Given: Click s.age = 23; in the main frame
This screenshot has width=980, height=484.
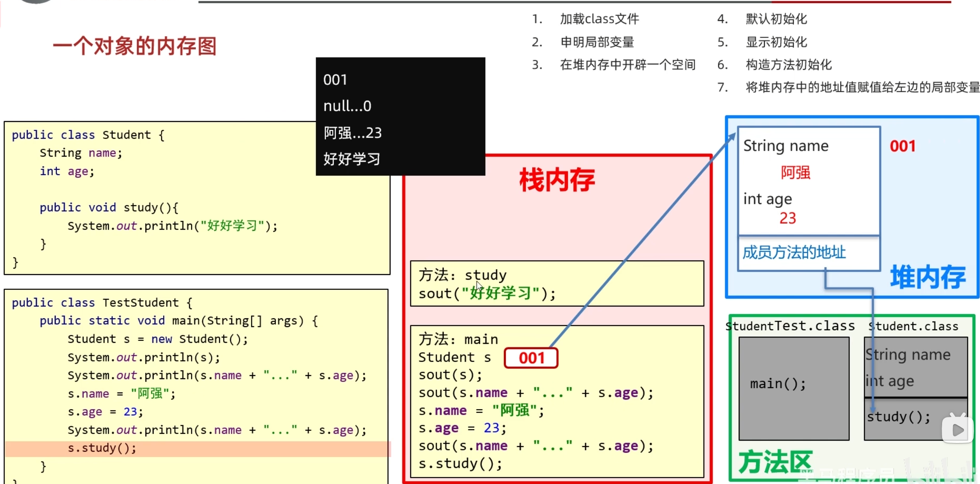Looking at the screenshot, I should click(462, 428).
